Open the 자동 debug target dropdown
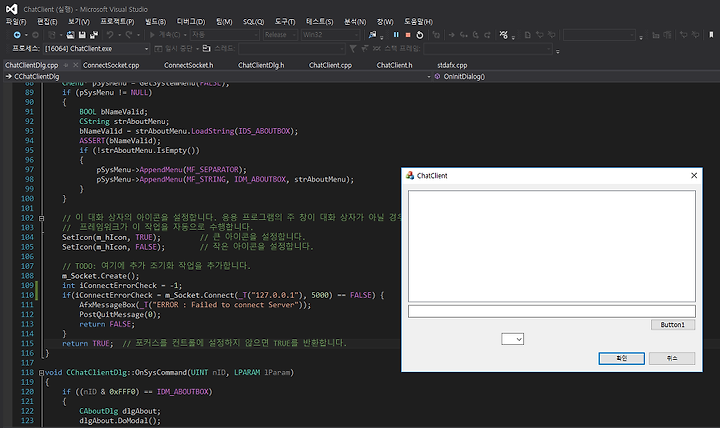 (225, 35)
